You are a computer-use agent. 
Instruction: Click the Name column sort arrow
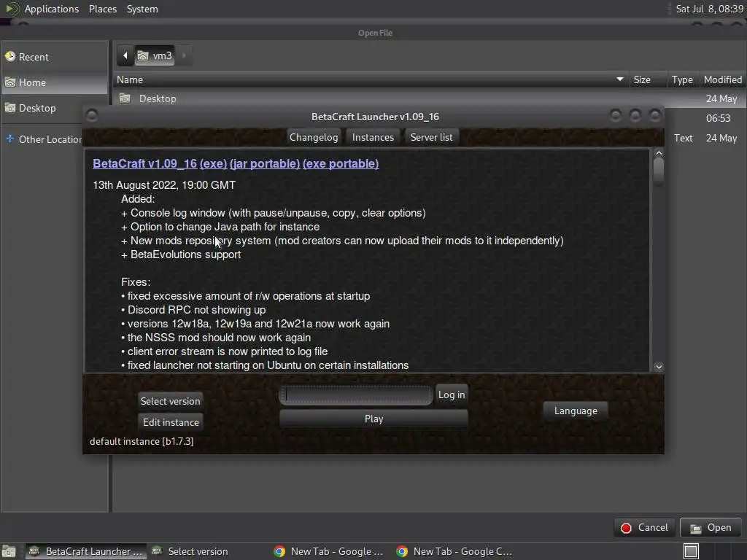620,79
